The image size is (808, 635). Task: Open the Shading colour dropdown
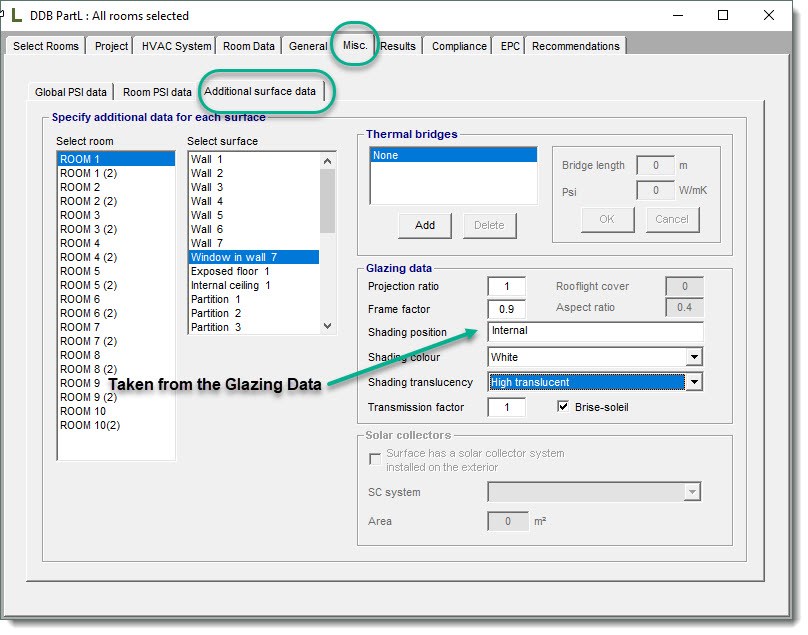click(x=694, y=357)
